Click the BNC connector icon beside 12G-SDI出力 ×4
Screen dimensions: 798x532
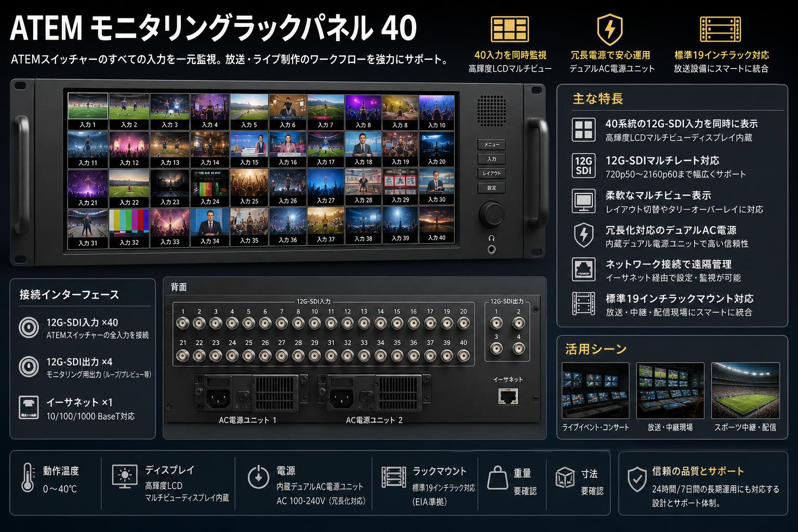click(29, 366)
